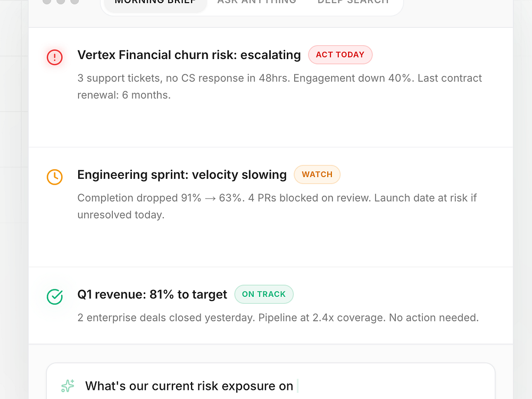Click the enterprise deals closed yesterday description
The height and width of the screenshot is (399, 532).
coord(278,318)
